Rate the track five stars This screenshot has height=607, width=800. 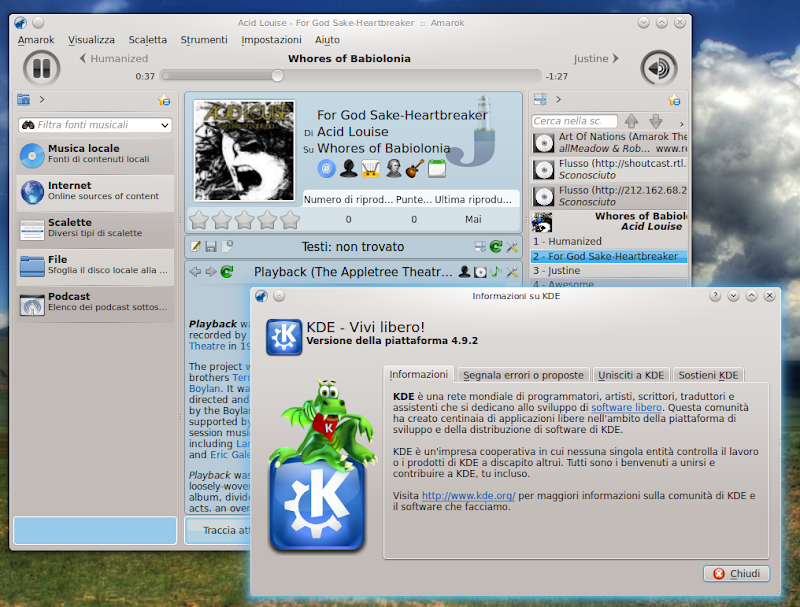tap(290, 220)
